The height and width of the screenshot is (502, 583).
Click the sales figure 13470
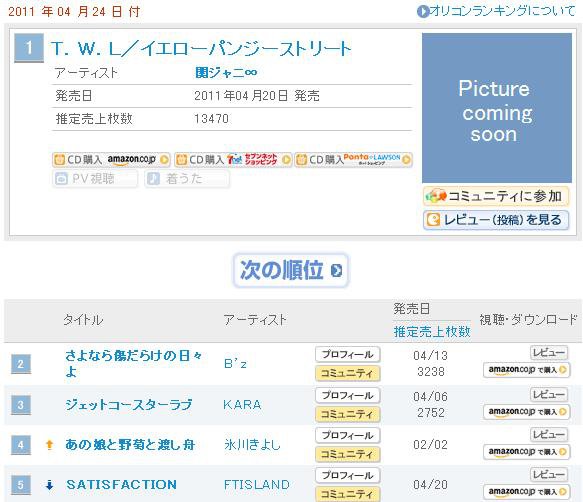211,119
